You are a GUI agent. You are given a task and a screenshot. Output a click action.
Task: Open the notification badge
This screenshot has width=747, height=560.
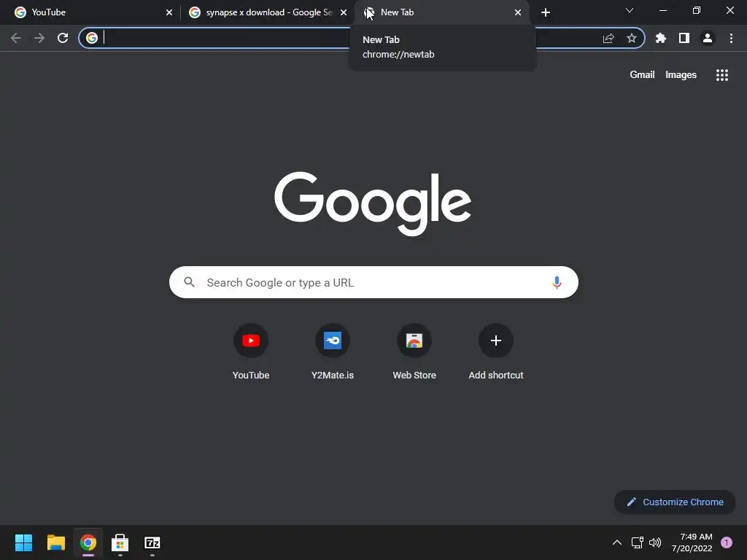(727, 542)
